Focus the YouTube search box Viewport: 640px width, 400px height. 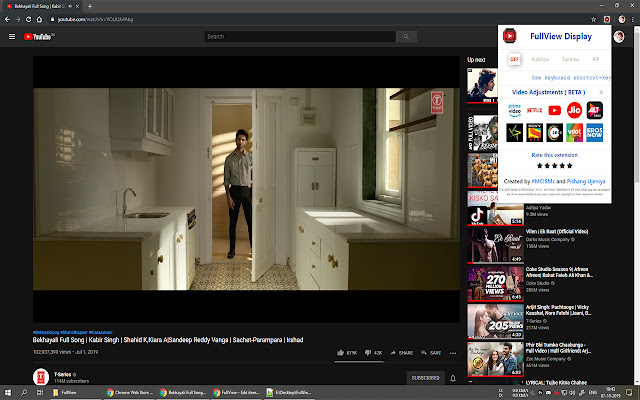(x=300, y=37)
